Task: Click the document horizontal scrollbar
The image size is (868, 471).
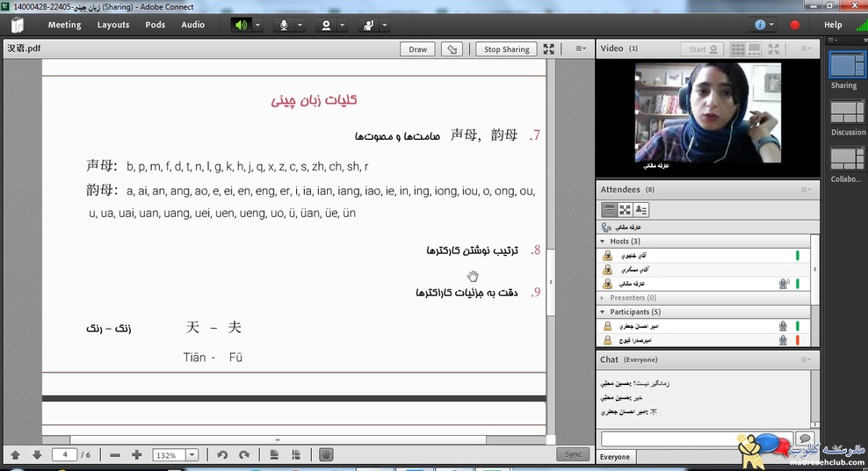Action: tap(278, 440)
